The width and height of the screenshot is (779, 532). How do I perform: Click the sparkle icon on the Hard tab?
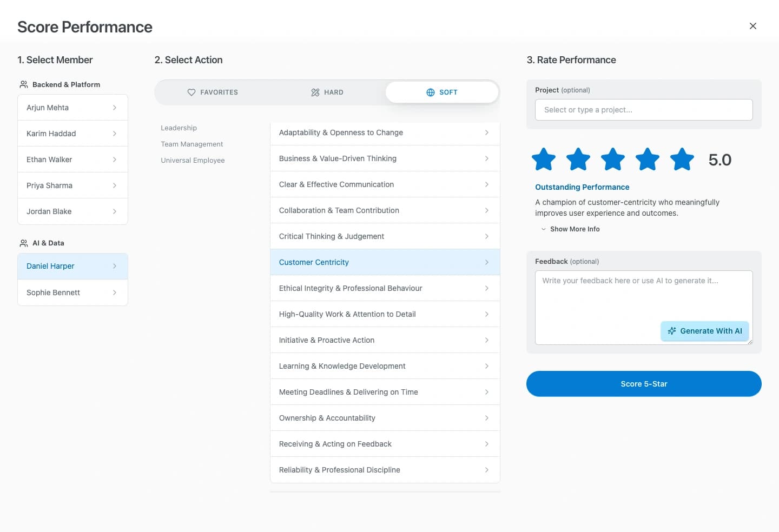[315, 92]
